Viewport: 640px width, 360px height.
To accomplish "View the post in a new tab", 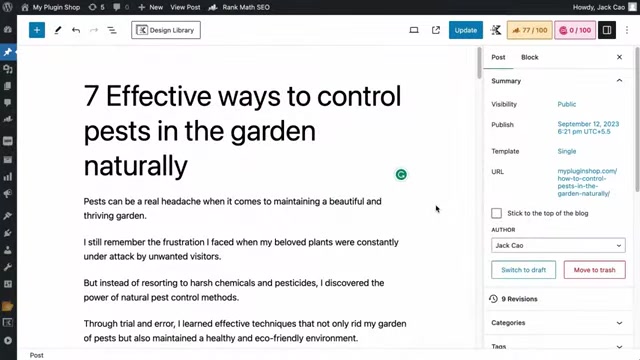I will 436,30.
